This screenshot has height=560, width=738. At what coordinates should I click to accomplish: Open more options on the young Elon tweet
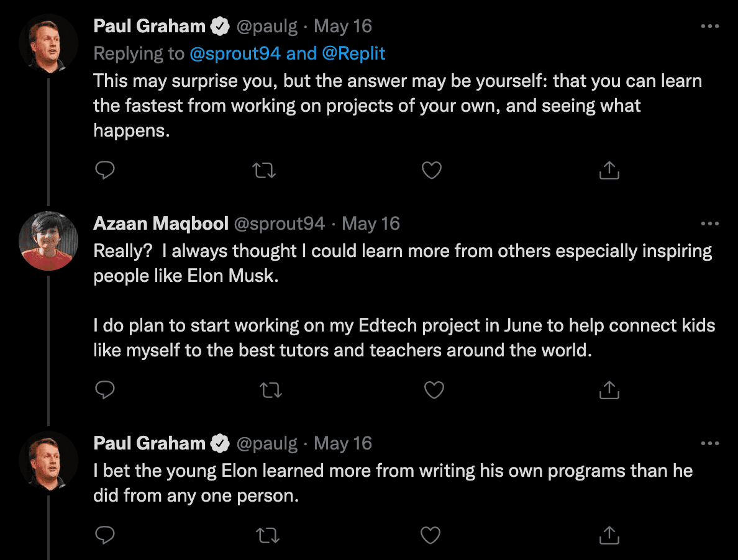tap(709, 443)
